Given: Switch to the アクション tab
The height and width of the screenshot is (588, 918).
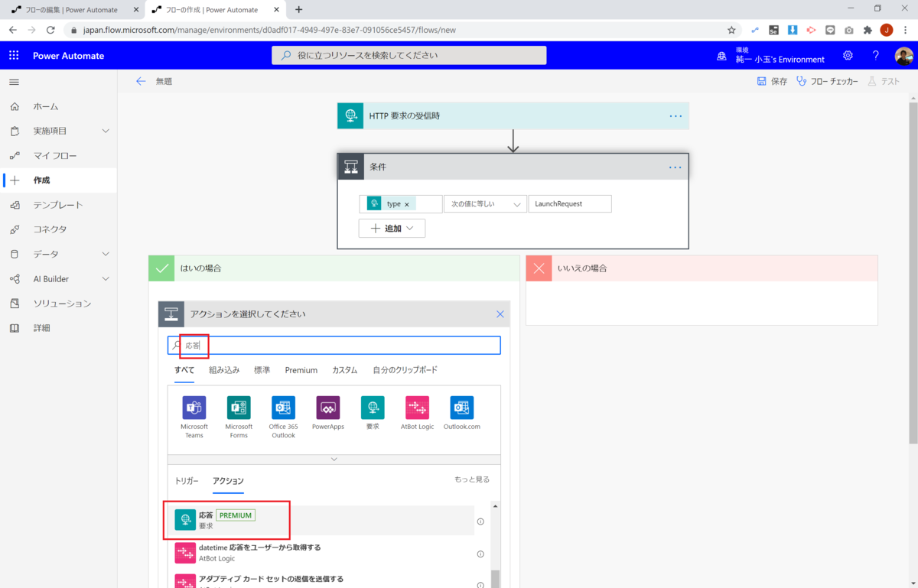Looking at the screenshot, I should pyautogui.click(x=229, y=481).
